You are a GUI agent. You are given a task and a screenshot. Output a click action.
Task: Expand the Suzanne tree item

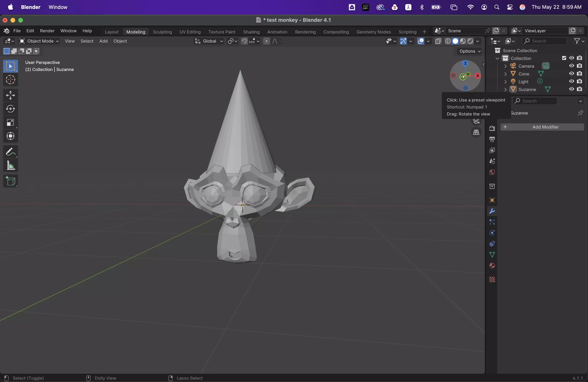pos(505,89)
